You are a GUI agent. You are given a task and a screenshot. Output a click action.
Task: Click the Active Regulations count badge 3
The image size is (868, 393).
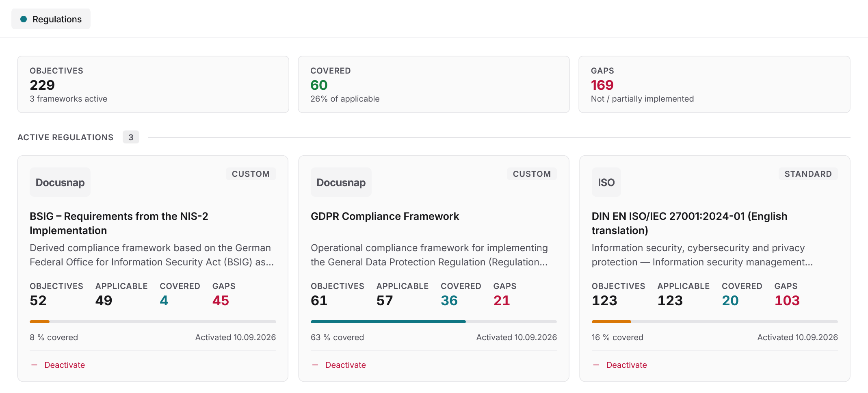coord(131,137)
